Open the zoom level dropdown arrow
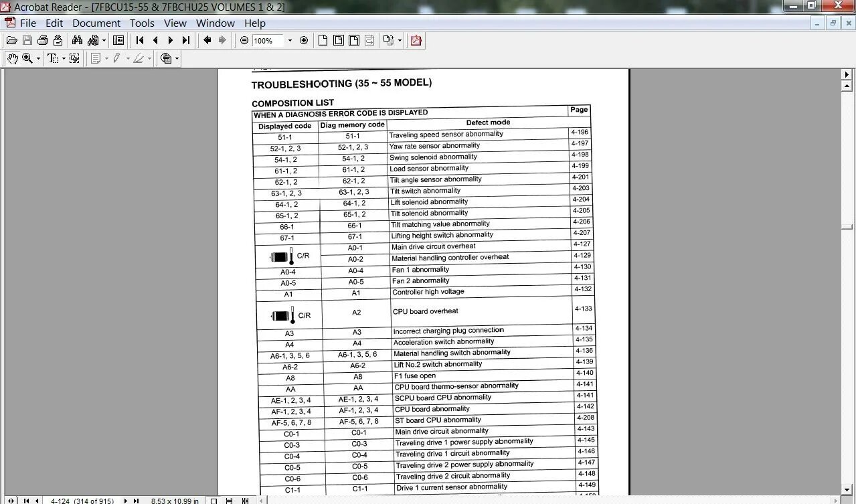 [x=290, y=41]
